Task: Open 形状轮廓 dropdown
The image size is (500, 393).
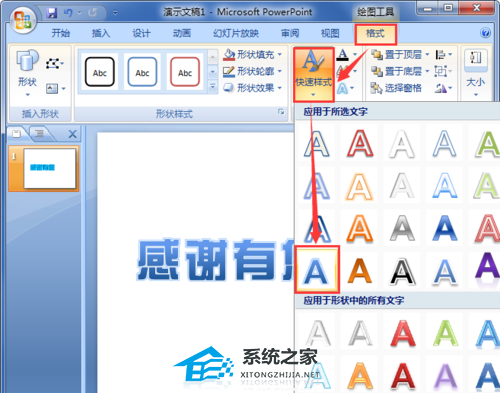Action: pos(252,71)
